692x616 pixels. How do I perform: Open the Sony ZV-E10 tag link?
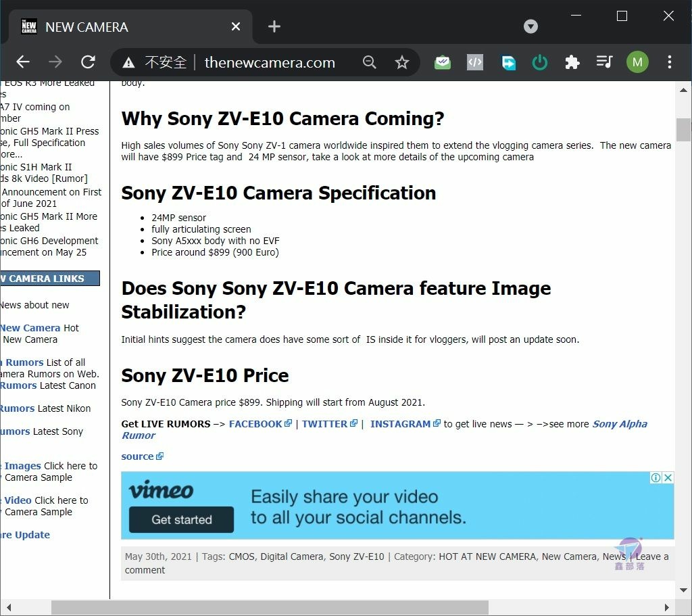357,556
